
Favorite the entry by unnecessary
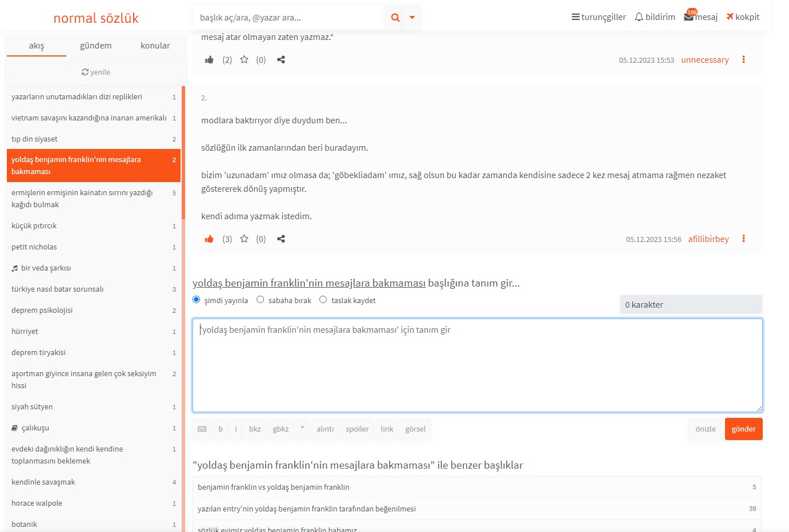pos(244,60)
